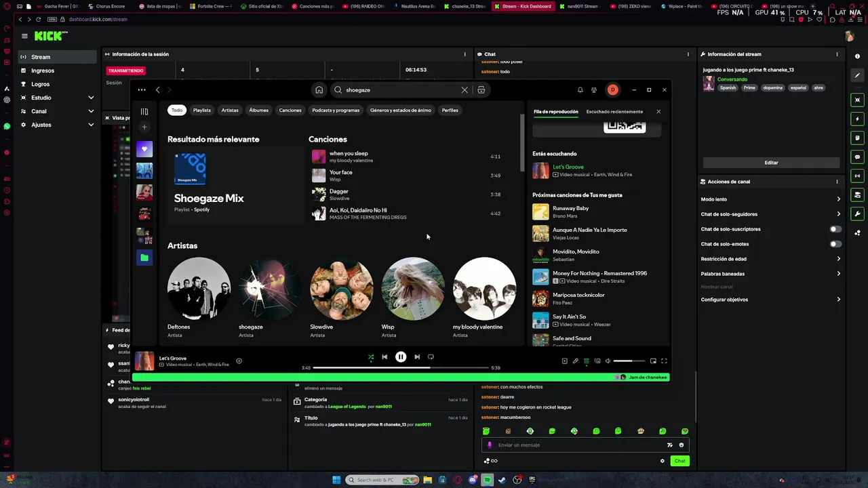Add Let's Groove to Liked Songs

pos(239,361)
